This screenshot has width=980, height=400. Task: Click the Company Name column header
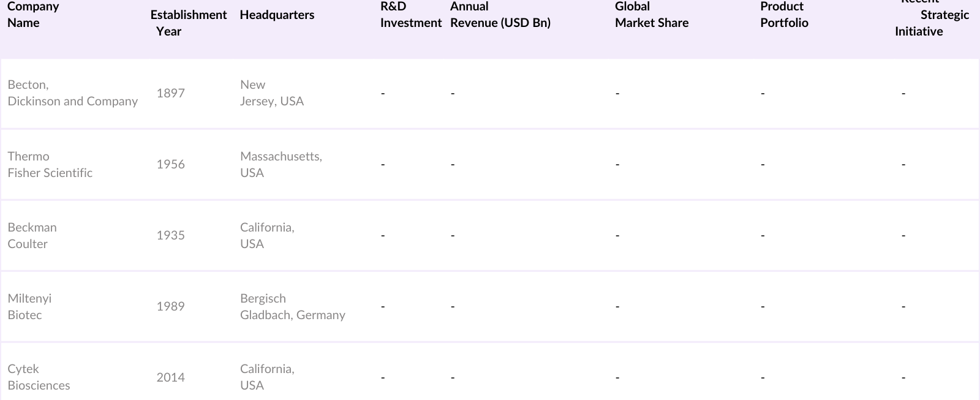point(33,15)
